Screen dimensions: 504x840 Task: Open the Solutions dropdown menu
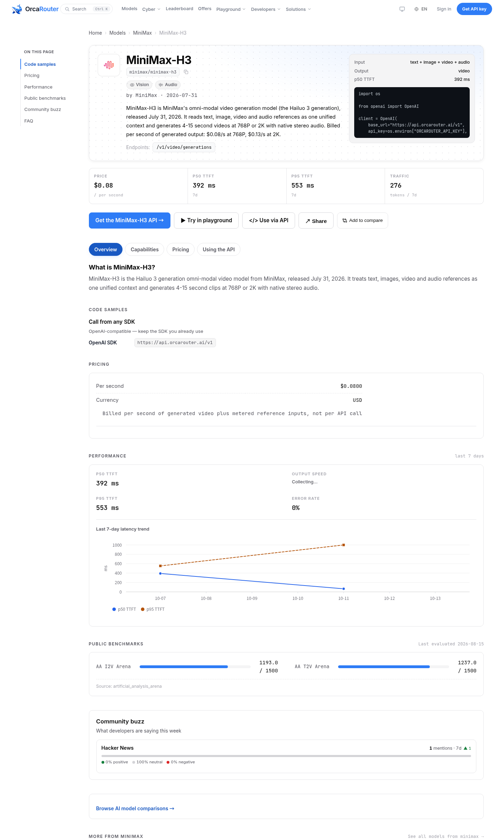click(x=298, y=9)
